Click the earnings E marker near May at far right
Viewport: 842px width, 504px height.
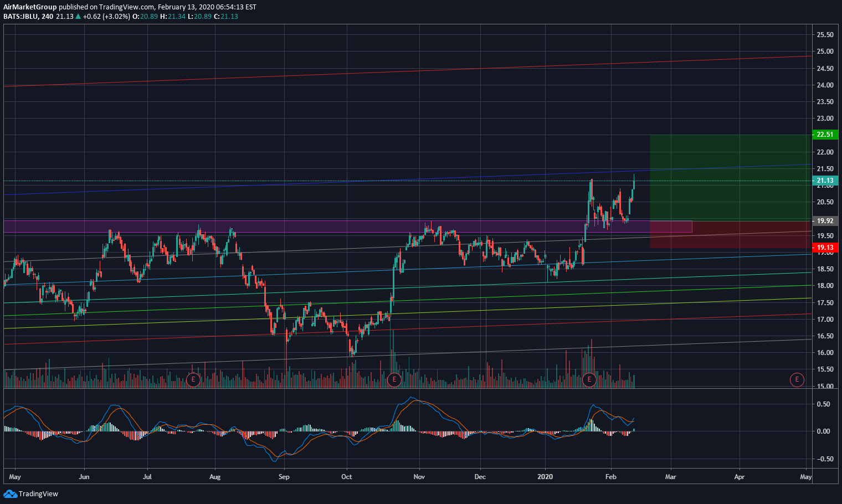point(797,379)
